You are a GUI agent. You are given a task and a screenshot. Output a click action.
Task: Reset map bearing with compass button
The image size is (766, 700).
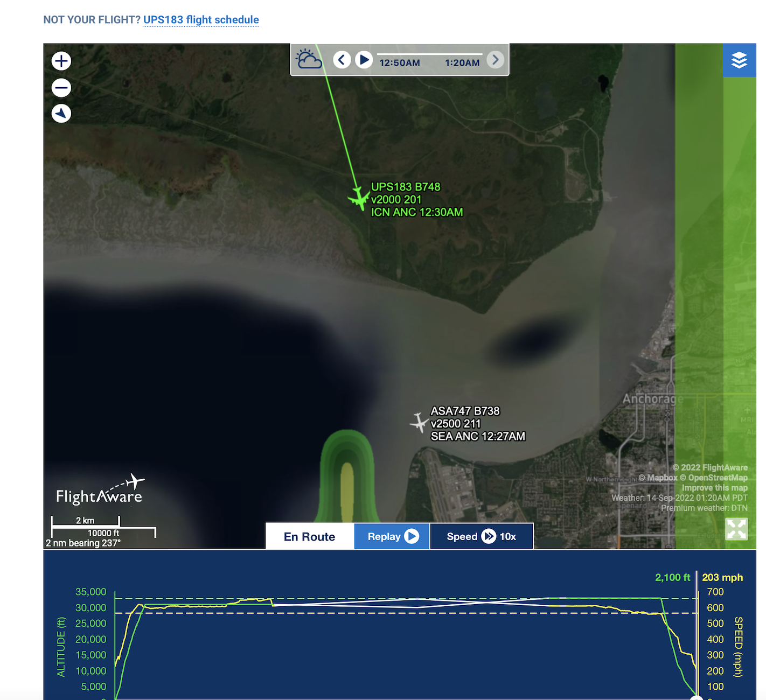pos(61,113)
